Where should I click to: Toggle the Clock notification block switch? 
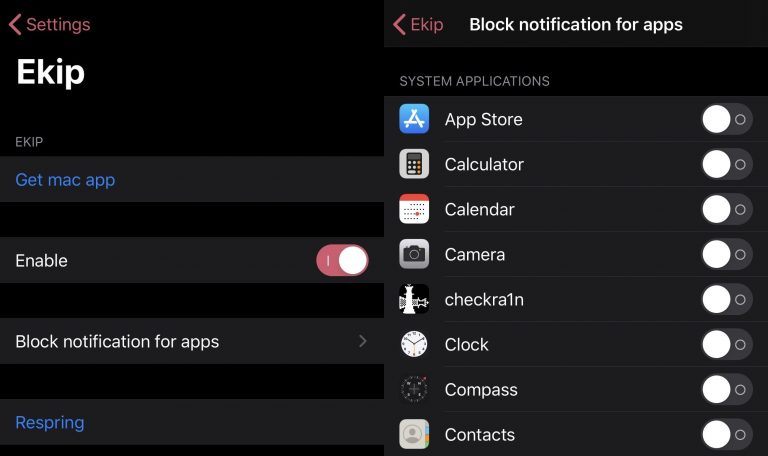tap(727, 344)
